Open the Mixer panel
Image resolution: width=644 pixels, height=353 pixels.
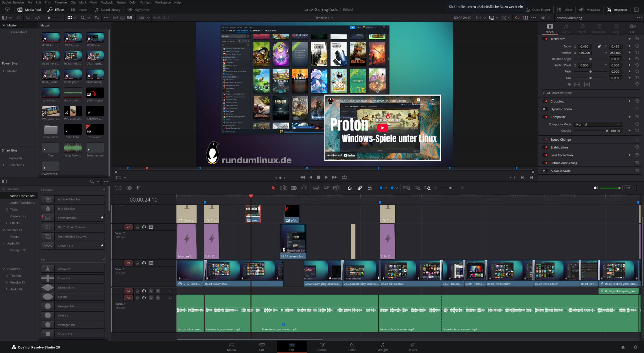(x=565, y=9)
